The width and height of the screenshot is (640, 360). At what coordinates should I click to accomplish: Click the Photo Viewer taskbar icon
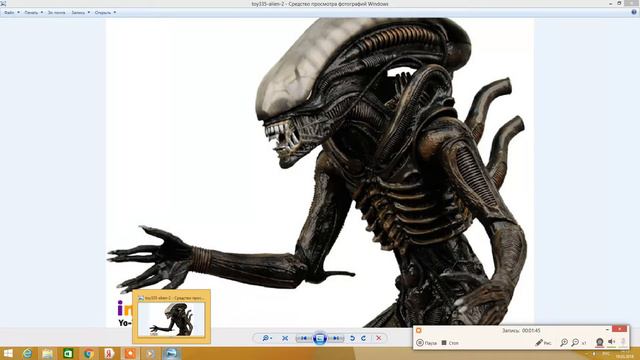[171, 353]
